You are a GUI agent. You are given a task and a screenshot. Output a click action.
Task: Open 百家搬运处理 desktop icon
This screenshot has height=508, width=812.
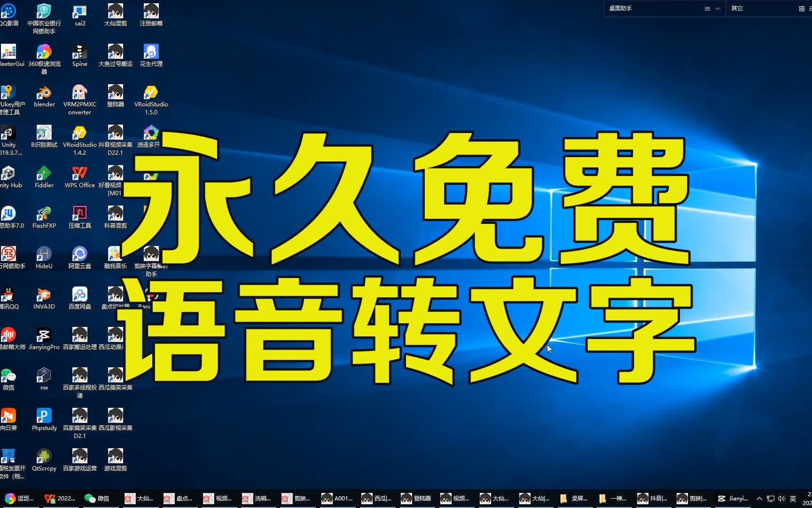click(x=80, y=339)
